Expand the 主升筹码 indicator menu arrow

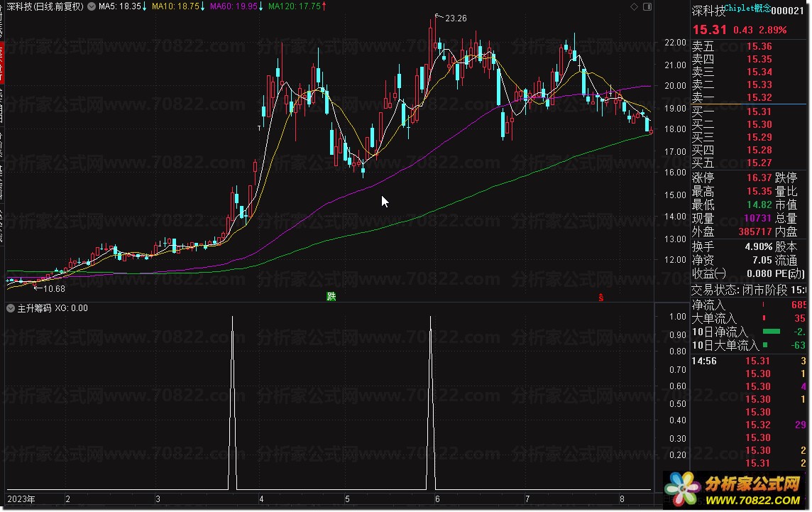tap(11, 308)
